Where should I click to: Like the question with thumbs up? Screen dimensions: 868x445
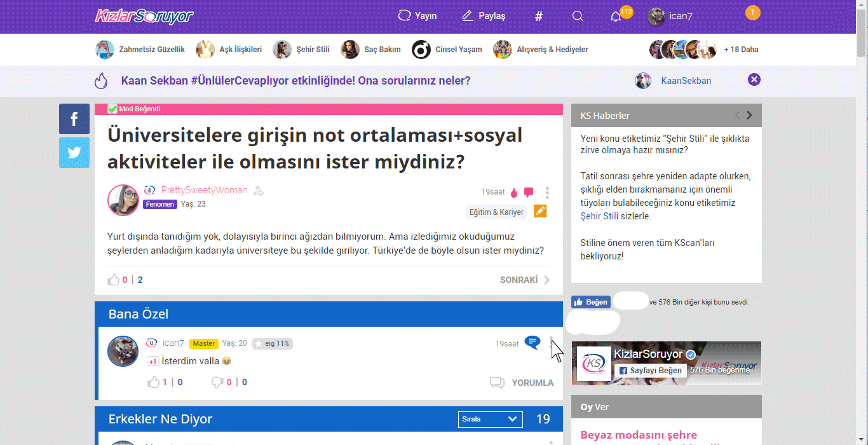(114, 280)
